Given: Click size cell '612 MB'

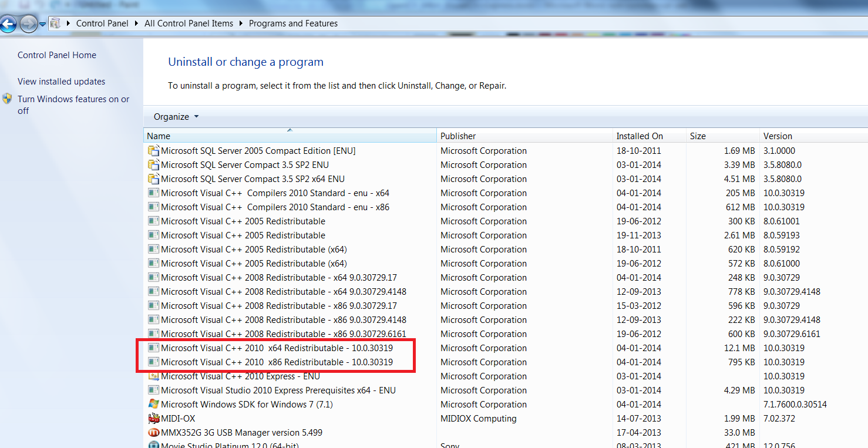Looking at the screenshot, I should point(741,207).
